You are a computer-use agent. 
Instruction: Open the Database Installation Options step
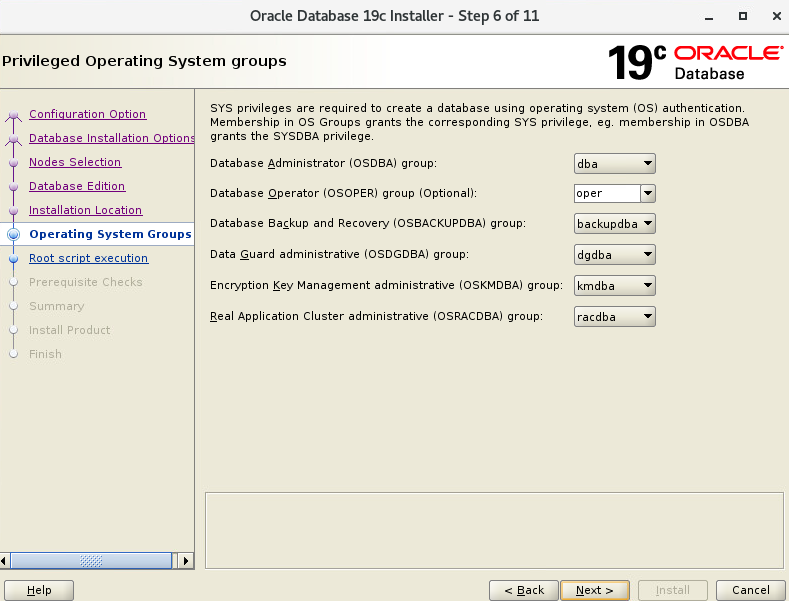click(x=111, y=138)
